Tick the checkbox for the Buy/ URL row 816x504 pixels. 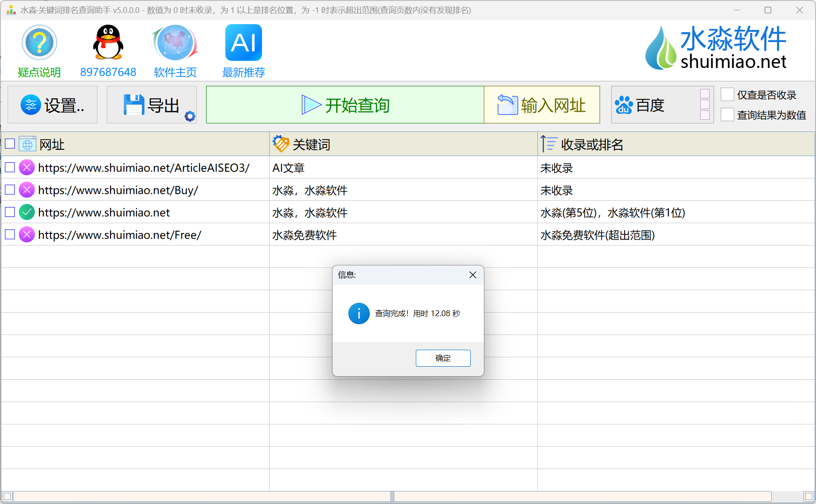click(10, 190)
